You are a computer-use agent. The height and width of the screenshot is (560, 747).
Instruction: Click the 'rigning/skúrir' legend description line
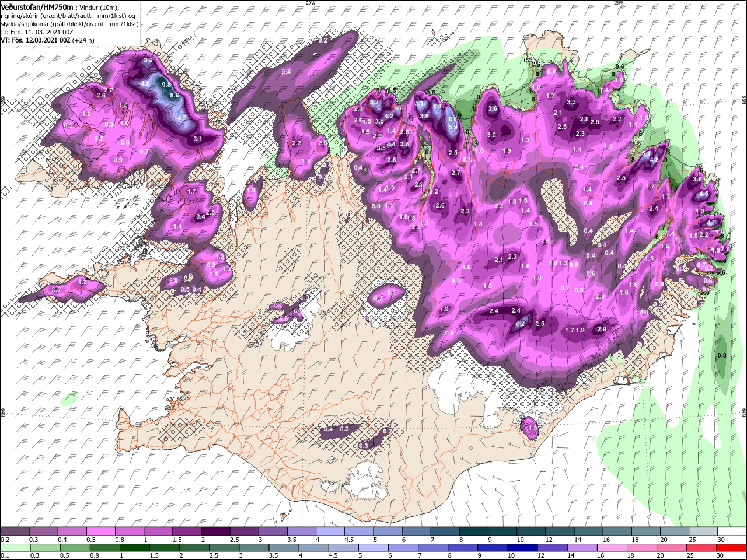point(68,16)
